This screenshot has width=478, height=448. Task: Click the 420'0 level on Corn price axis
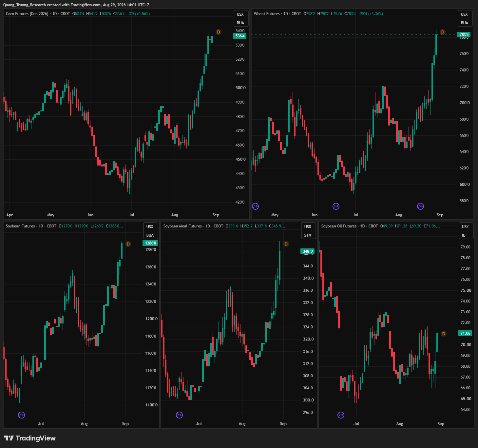click(240, 202)
